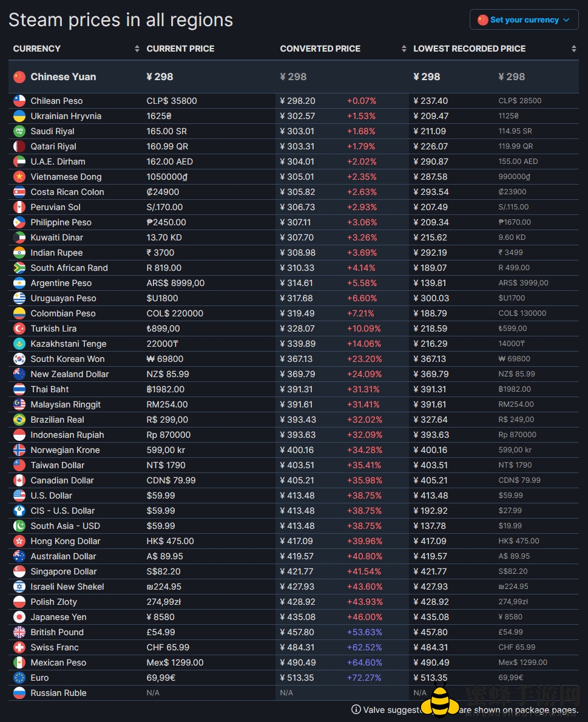Select the Peruvian Sol flag icon
Image resolution: width=588 pixels, height=722 pixels.
(x=19, y=207)
